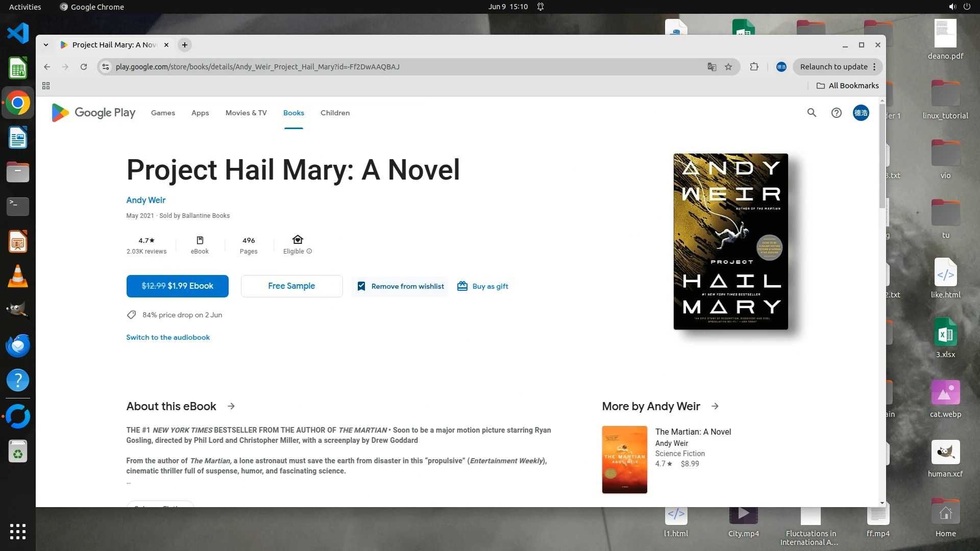Click the Google Play logo

(x=93, y=113)
